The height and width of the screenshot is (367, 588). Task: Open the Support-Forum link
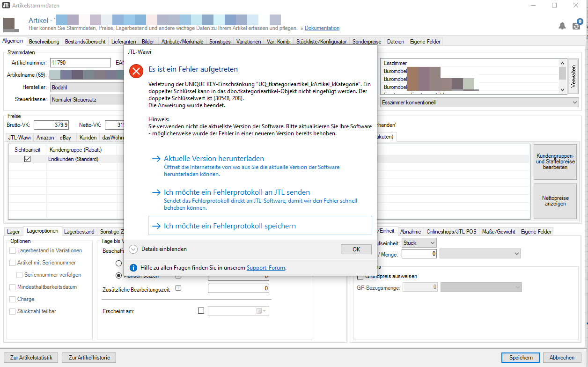pyautogui.click(x=266, y=268)
